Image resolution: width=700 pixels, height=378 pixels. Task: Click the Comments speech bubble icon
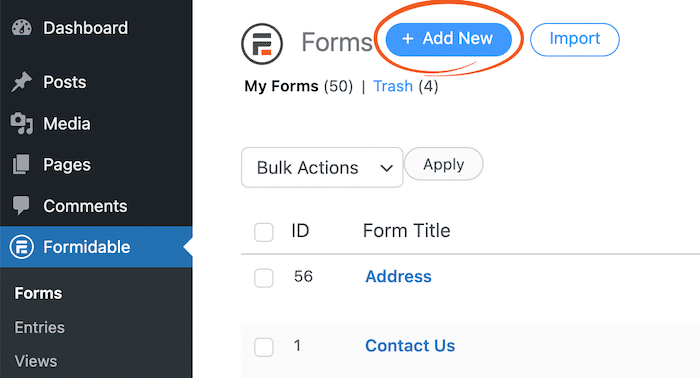click(21, 205)
